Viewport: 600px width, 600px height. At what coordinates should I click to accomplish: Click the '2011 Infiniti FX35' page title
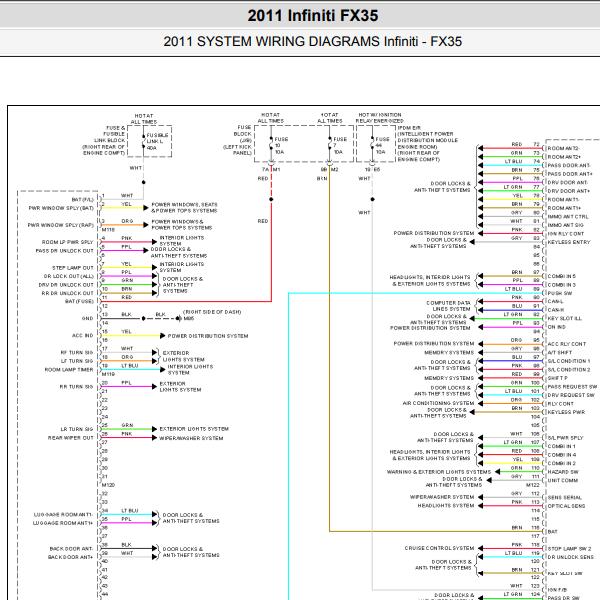[x=313, y=16]
